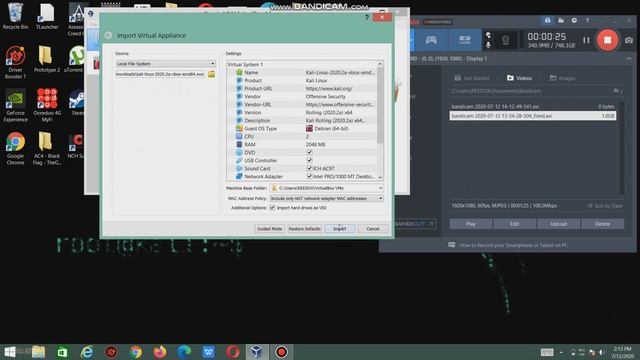The height and width of the screenshot is (360, 640).
Task: Open the Driver Booster 7 desktop shortcut
Action: point(15,62)
